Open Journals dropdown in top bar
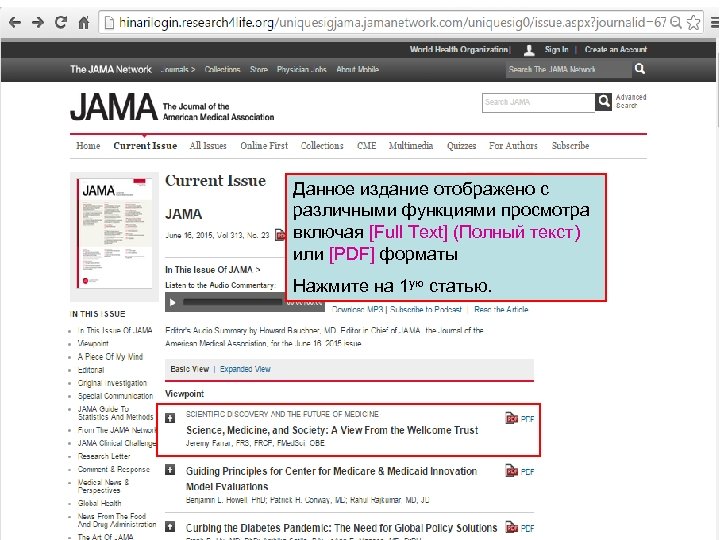 (178, 69)
